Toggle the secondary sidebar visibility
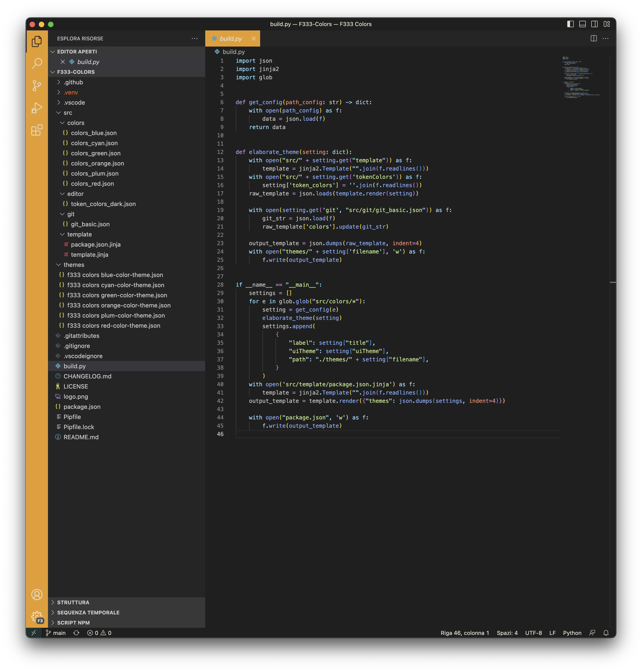Screen dimensions: 642x672 coord(594,24)
